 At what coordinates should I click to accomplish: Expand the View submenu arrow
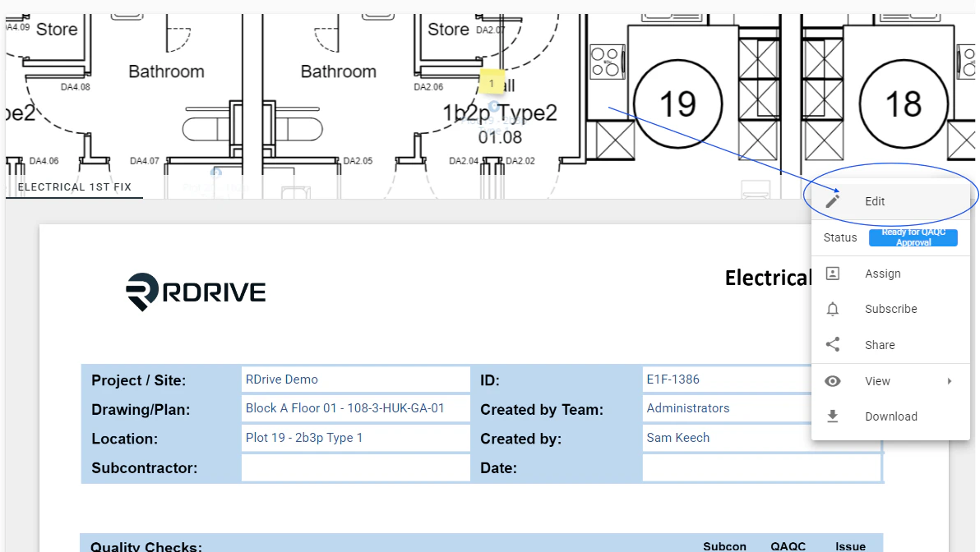[x=950, y=381]
